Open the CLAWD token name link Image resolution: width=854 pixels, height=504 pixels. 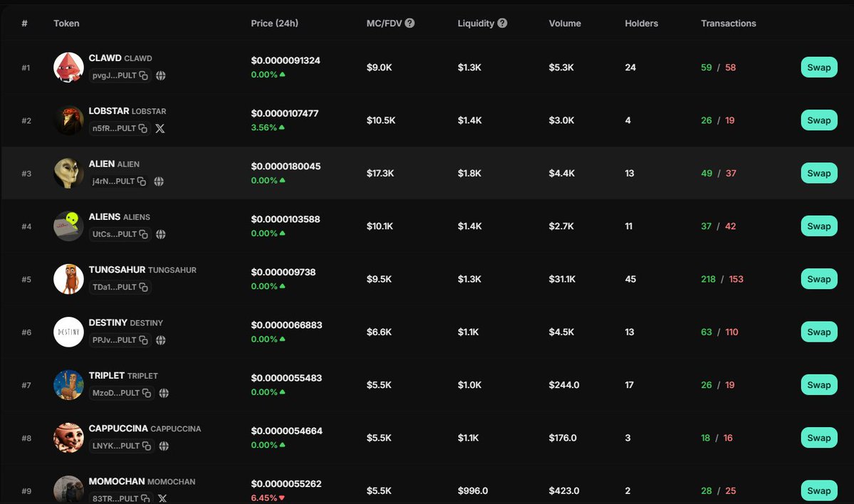pos(105,58)
